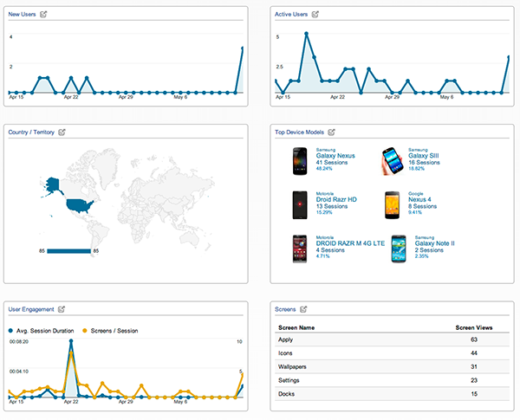Click the Screen Views column header
The width and height of the screenshot is (520, 420).
(473, 327)
